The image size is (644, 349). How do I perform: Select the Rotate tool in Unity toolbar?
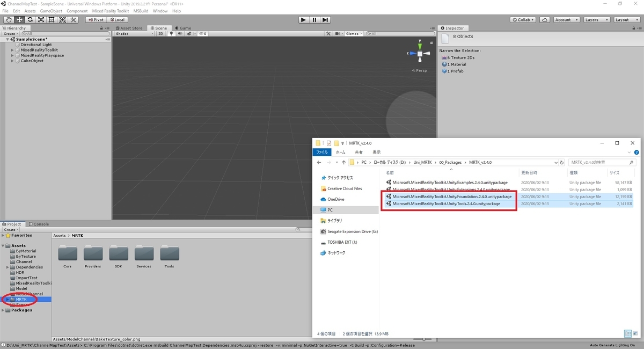(30, 20)
